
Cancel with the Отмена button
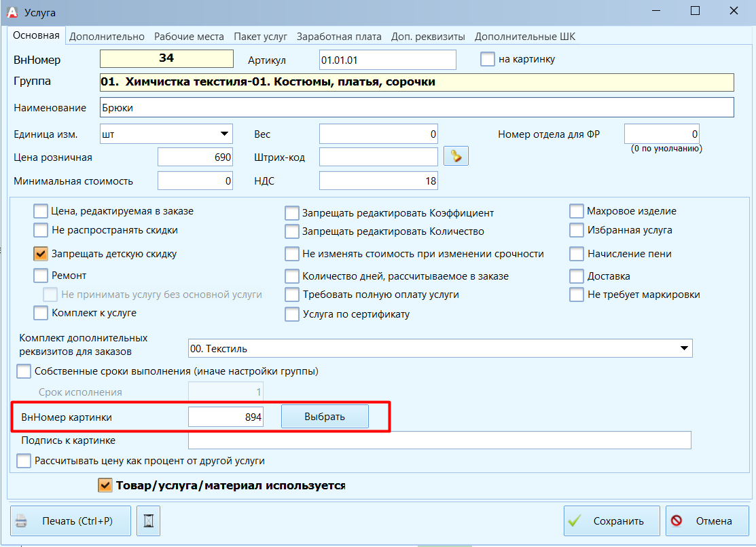pos(707,521)
